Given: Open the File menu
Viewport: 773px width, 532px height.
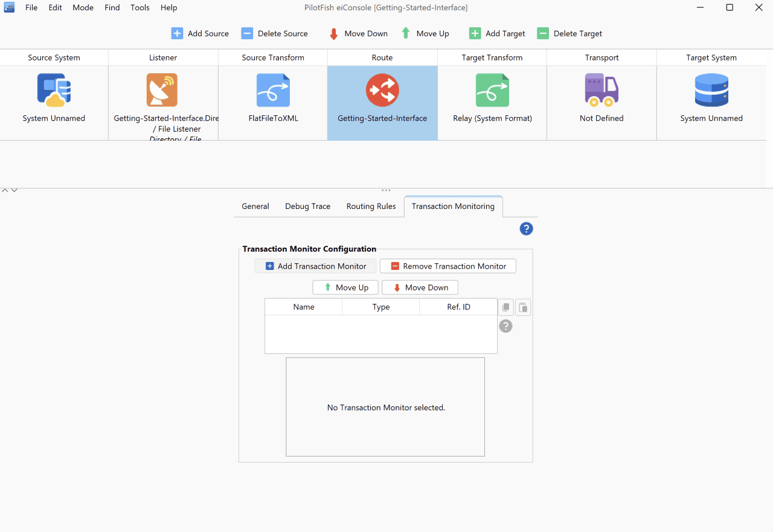Looking at the screenshot, I should coord(31,8).
